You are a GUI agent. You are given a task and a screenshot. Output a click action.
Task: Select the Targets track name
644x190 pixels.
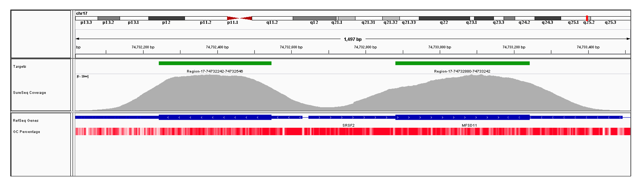20,67
